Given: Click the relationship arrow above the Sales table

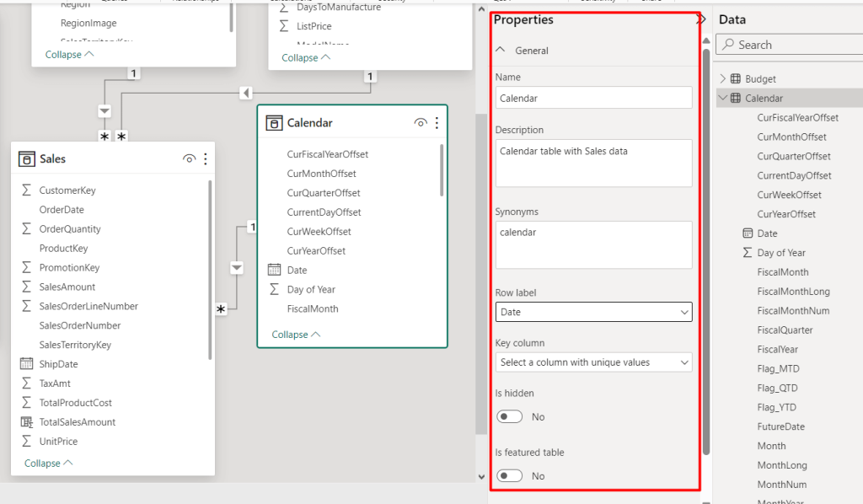Looking at the screenshot, I should (x=105, y=111).
